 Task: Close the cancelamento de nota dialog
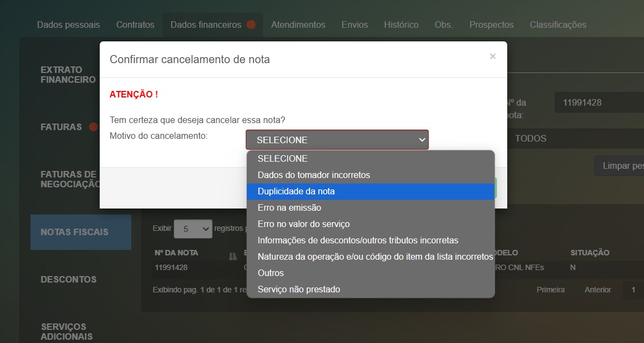pos(493,56)
